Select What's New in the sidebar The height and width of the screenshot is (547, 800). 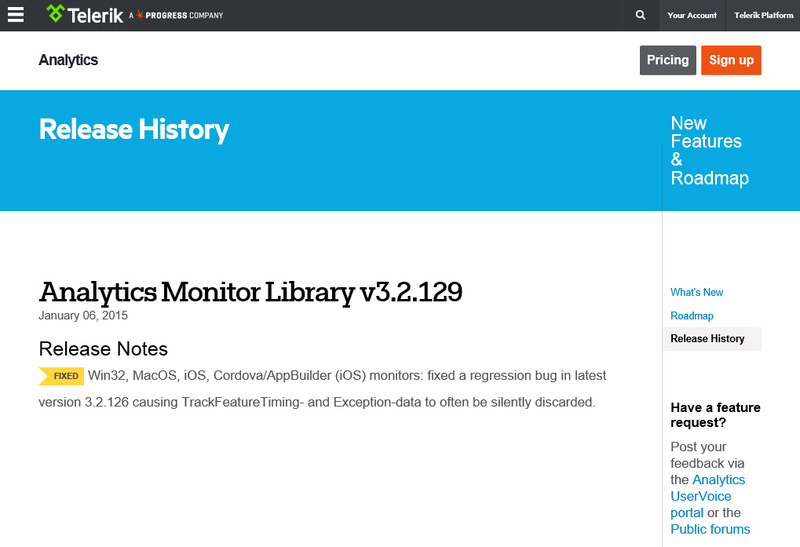click(x=696, y=292)
